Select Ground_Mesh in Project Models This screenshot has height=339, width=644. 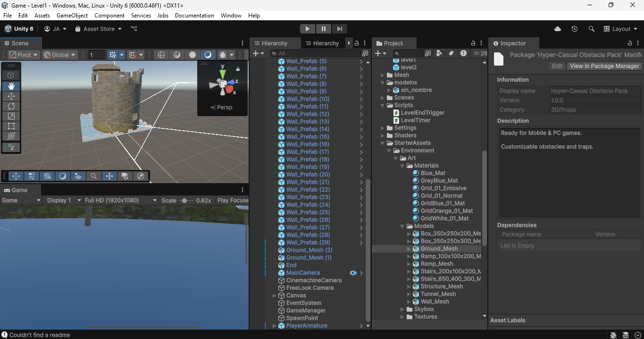pos(439,249)
